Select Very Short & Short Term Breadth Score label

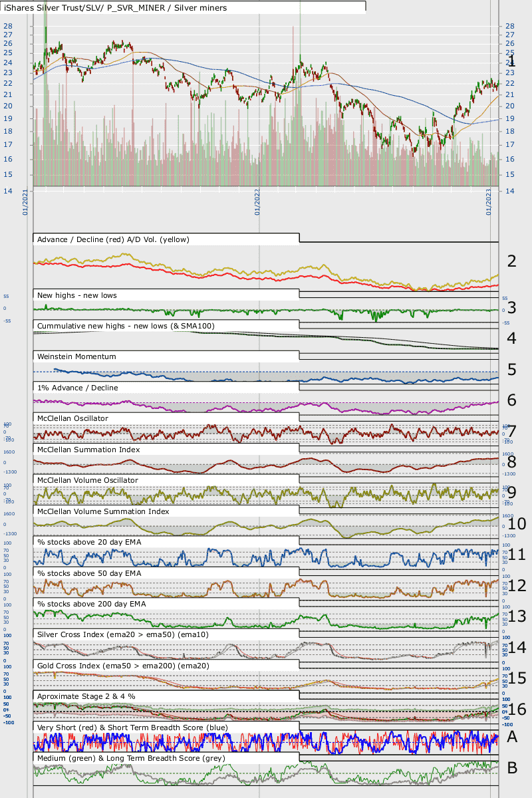tap(132, 728)
